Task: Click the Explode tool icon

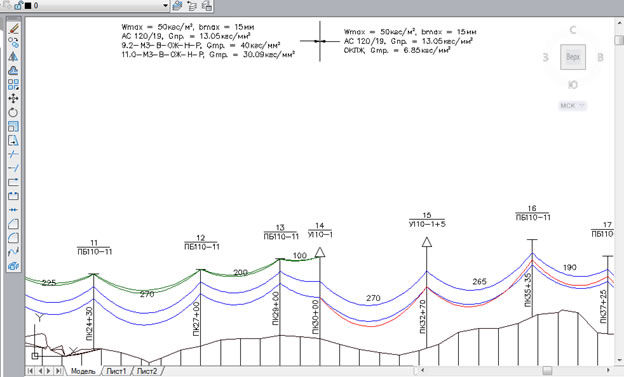Action: (x=13, y=266)
